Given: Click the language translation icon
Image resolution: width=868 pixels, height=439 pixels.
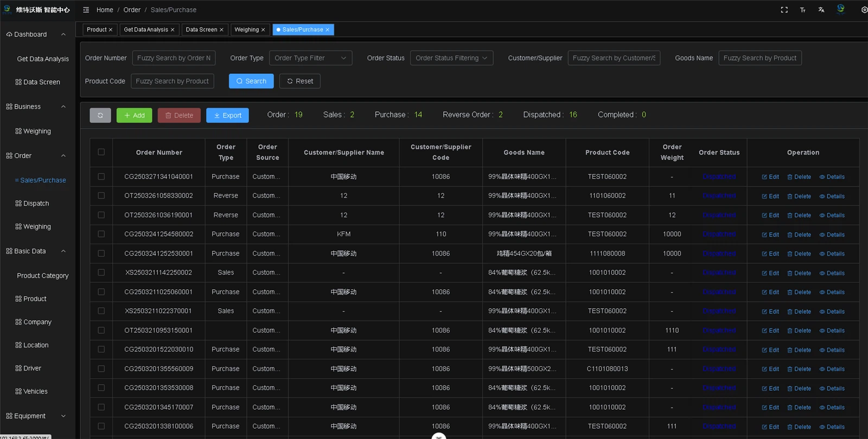Looking at the screenshot, I should 821,10.
